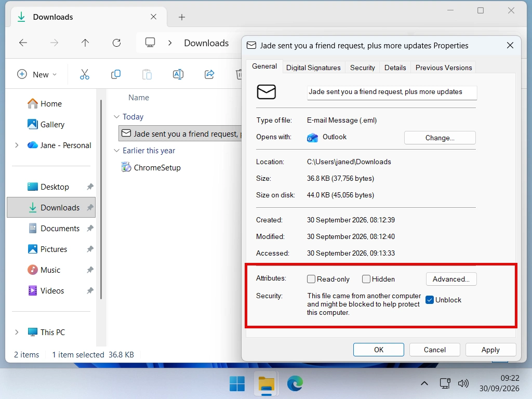The width and height of the screenshot is (532, 399).
Task: Click the pin icon beside Documents
Action: click(90, 229)
